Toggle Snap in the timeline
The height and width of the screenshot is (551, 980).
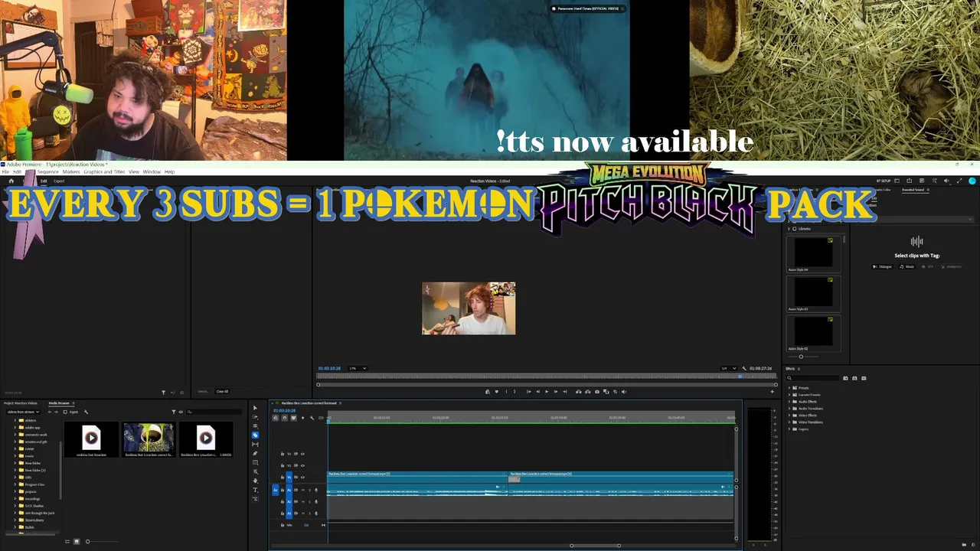pyautogui.click(x=284, y=418)
